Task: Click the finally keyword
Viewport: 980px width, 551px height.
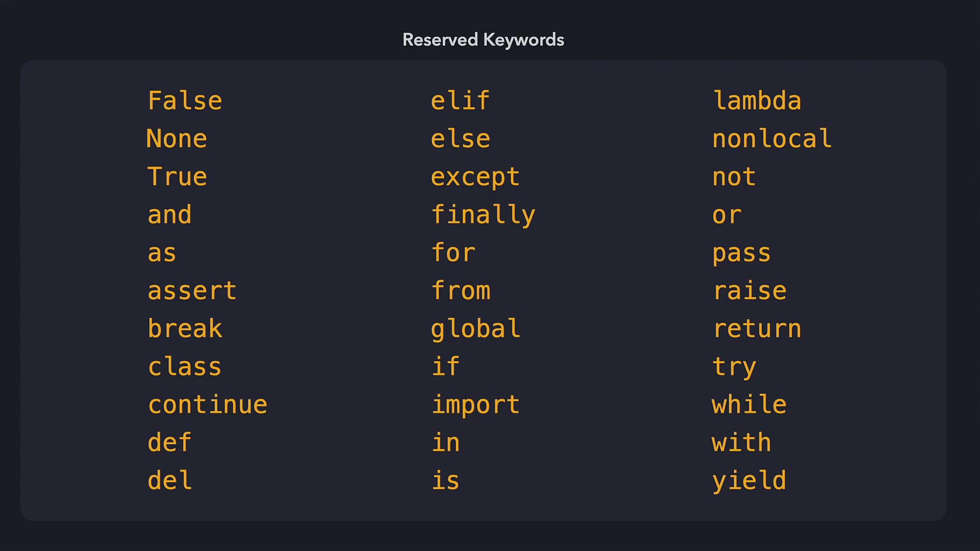Action: click(x=483, y=215)
